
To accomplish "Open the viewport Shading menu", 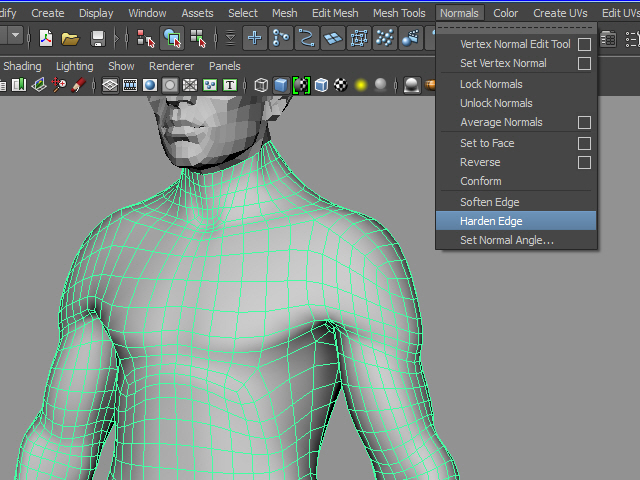I will click(x=22, y=66).
